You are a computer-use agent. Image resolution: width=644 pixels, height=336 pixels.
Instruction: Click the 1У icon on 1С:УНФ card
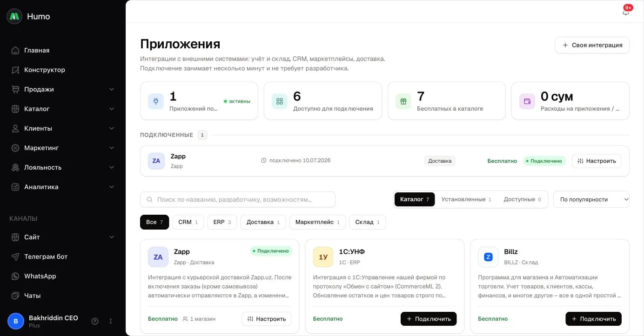pos(323,257)
